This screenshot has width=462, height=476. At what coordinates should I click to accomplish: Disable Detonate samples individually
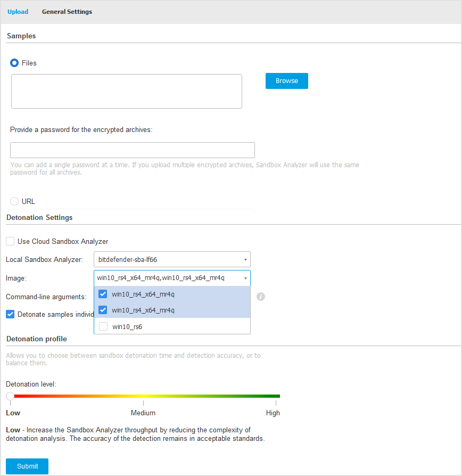click(x=10, y=314)
